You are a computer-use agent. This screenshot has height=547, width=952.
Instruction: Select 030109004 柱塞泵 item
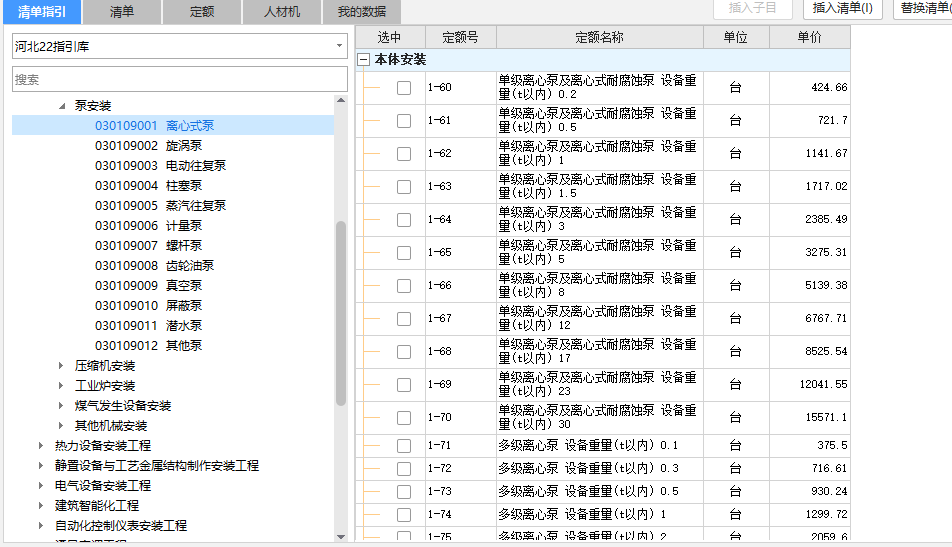click(148, 186)
